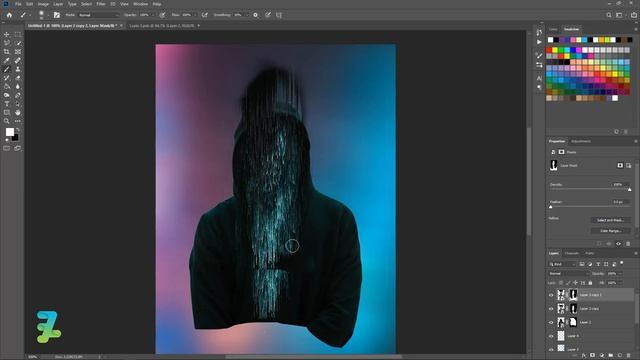Open the Filter menu

click(101, 4)
